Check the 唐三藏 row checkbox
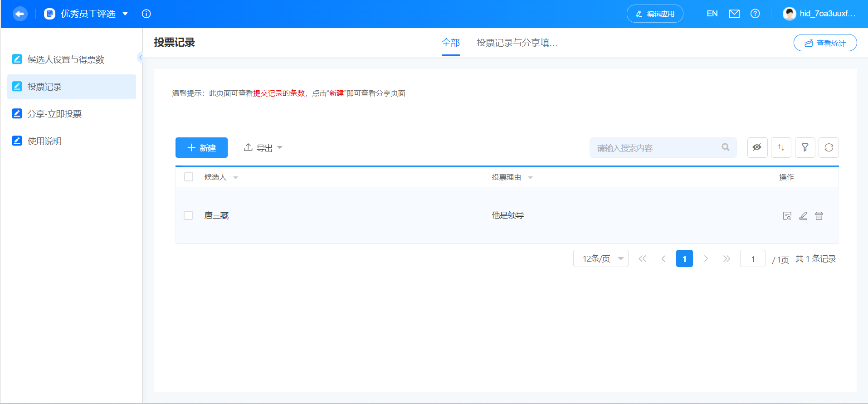 pos(188,215)
